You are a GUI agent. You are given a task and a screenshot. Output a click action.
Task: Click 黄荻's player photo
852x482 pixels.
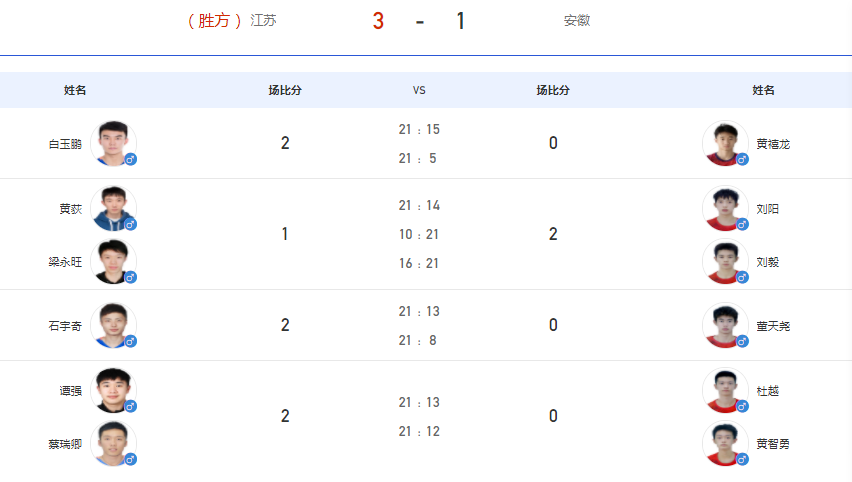pyautogui.click(x=113, y=209)
